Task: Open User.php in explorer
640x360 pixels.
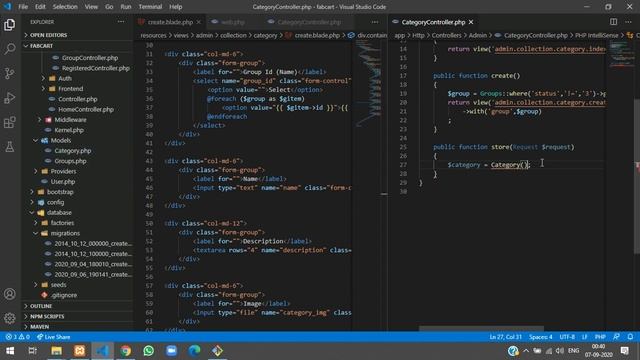Action: pyautogui.click(x=62, y=182)
